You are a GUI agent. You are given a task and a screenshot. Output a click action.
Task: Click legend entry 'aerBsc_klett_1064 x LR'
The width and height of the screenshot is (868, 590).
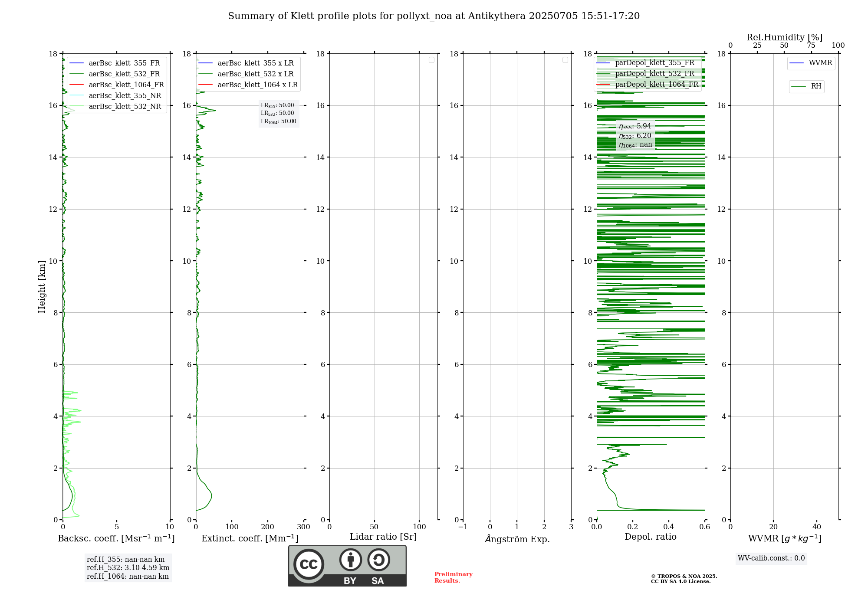coord(248,85)
